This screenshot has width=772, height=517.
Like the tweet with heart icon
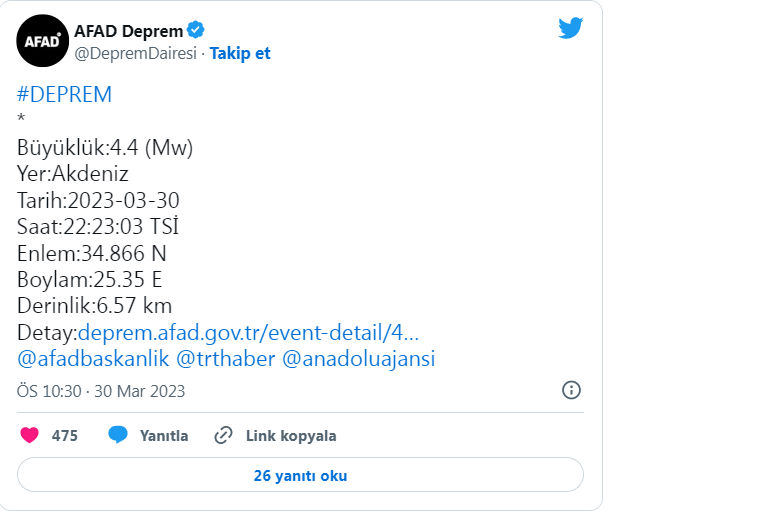click(30, 435)
